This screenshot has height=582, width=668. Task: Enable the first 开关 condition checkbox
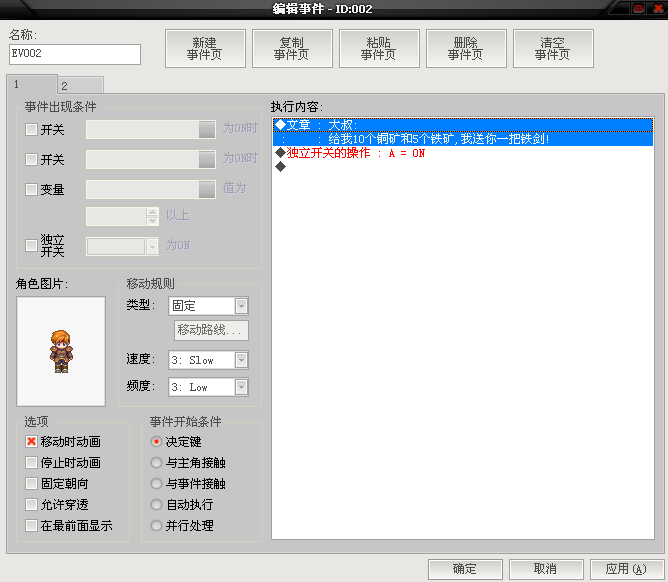coord(31,130)
